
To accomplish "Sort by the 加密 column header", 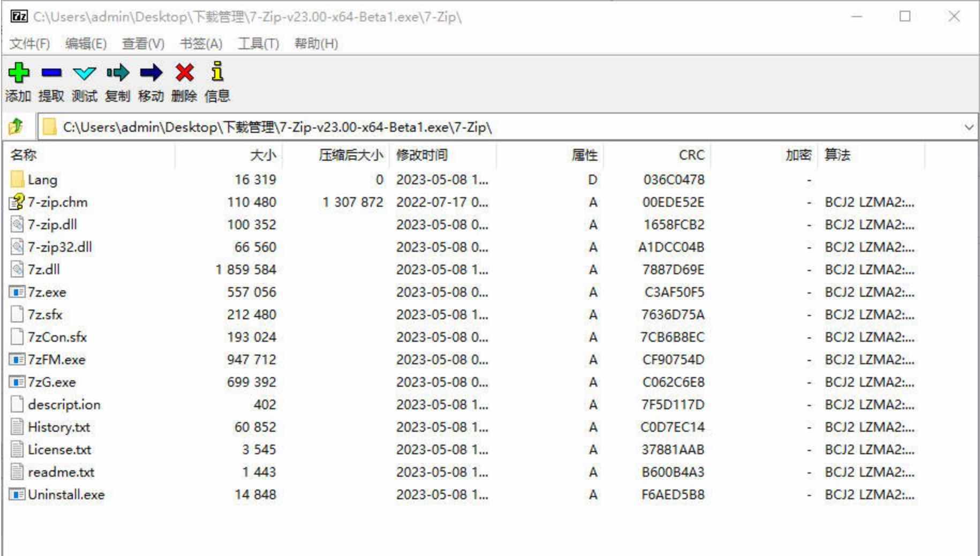I will [x=764, y=155].
